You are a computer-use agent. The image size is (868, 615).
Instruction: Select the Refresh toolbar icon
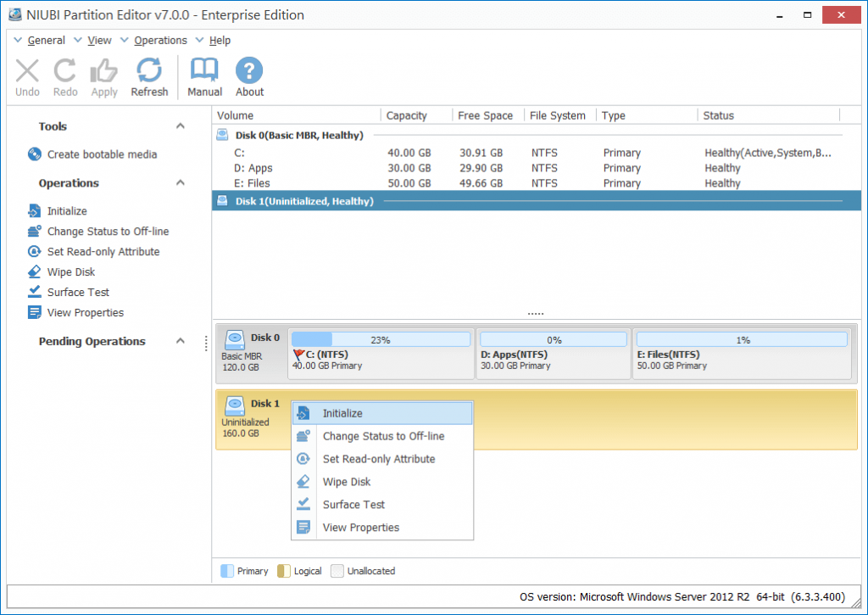[x=149, y=75]
